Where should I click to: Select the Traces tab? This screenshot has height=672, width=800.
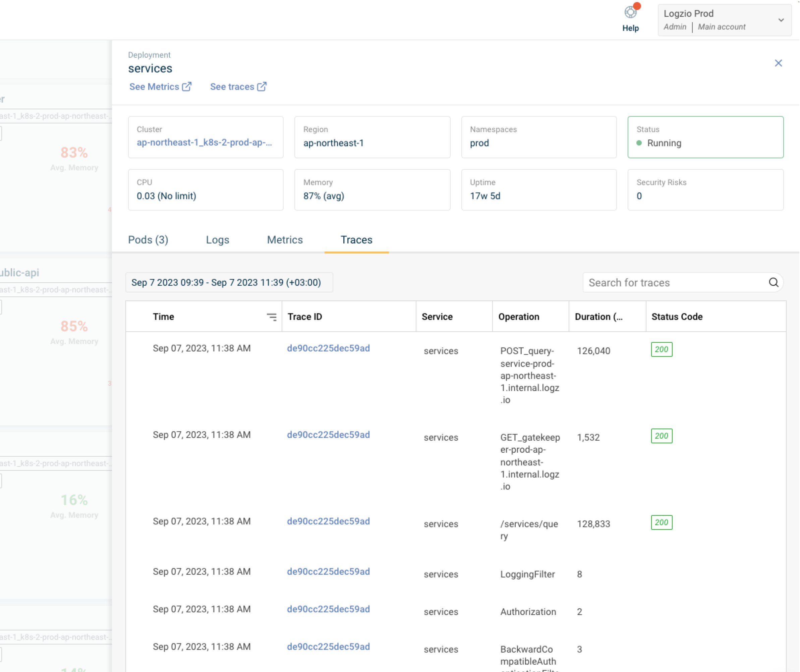(357, 239)
